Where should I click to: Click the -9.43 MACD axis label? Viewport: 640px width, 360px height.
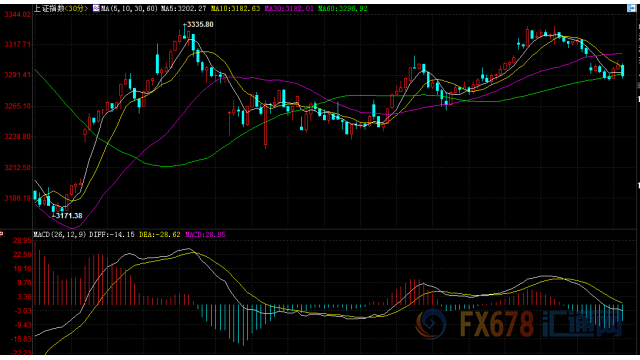(x=22, y=325)
